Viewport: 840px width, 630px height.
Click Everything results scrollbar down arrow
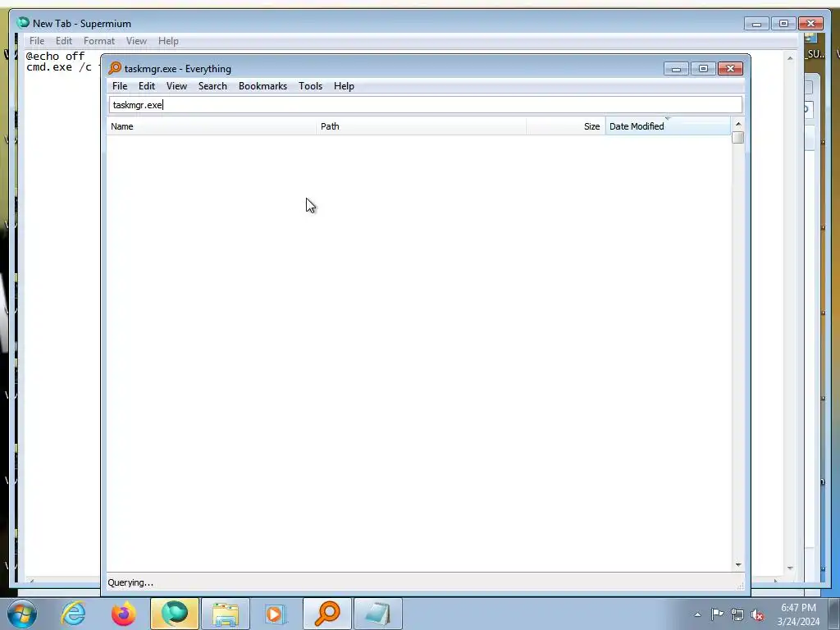coord(738,564)
